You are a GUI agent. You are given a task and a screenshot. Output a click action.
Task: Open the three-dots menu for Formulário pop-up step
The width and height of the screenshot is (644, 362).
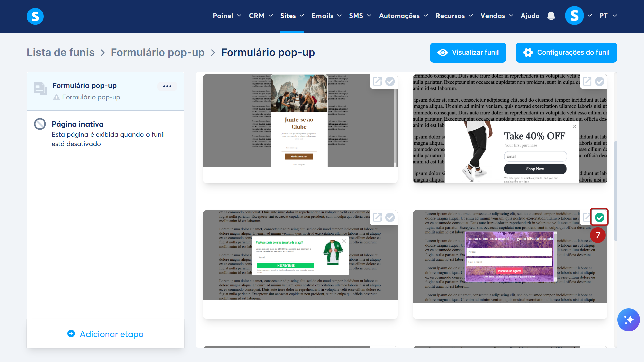pos(167,86)
